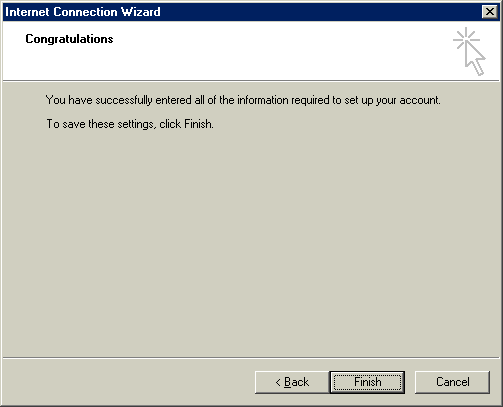Click the words 'your account' in the message
Viewport: 503px width, 407px height.
coord(408,100)
